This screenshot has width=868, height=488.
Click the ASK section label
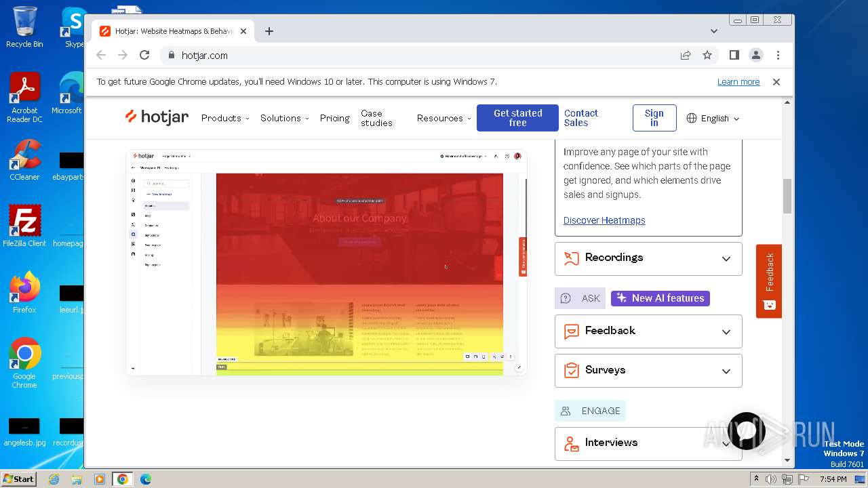pyautogui.click(x=580, y=298)
